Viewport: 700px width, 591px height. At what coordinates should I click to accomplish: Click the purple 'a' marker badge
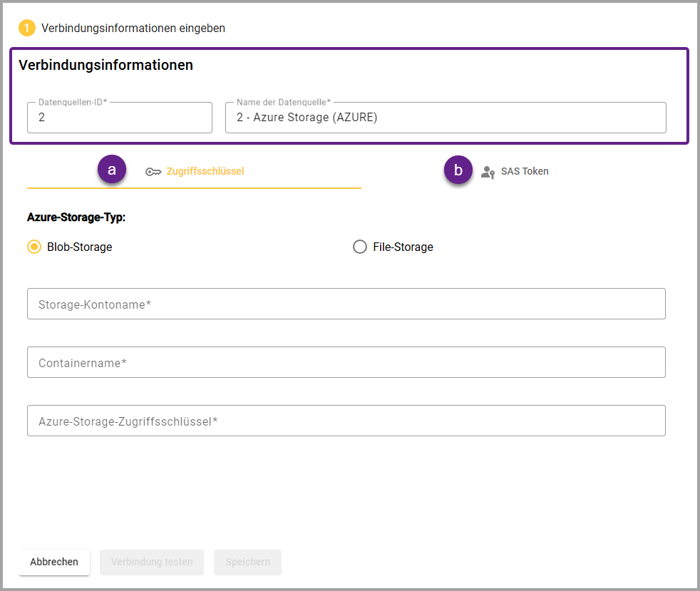click(112, 170)
